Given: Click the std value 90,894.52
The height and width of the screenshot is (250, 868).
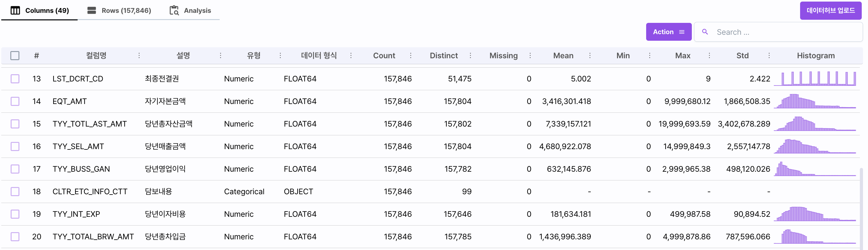Looking at the screenshot, I should click(x=752, y=214).
